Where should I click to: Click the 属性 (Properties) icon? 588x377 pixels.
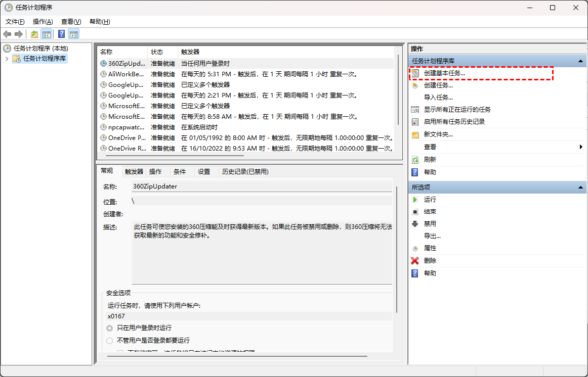click(415, 249)
